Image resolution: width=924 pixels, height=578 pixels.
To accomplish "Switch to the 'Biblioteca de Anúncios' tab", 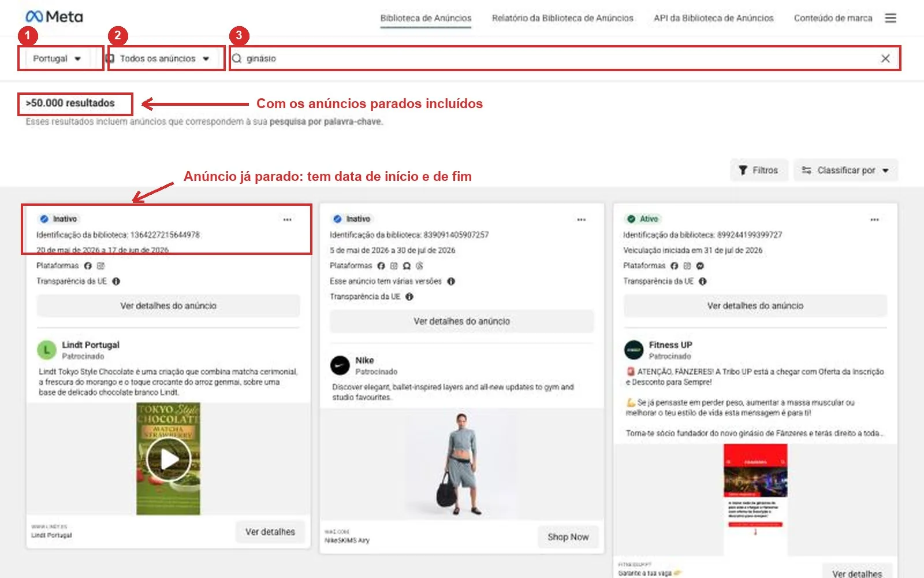I will tap(426, 18).
